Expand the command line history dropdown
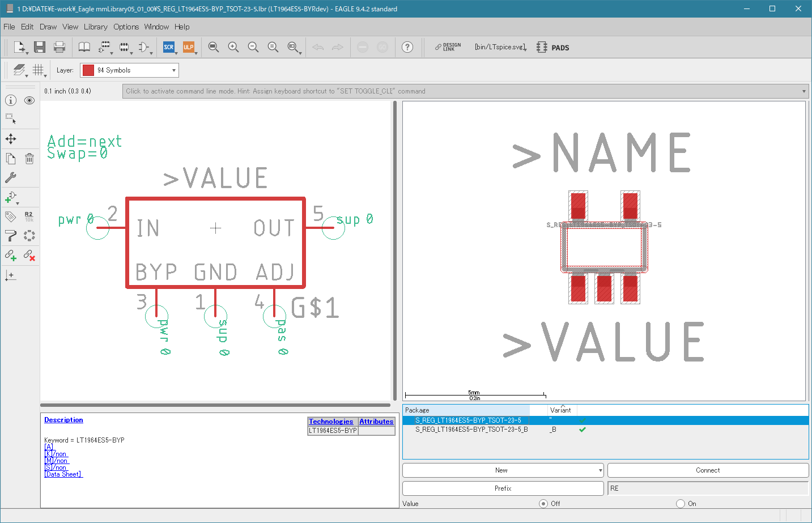This screenshot has height=523, width=812. coord(804,91)
